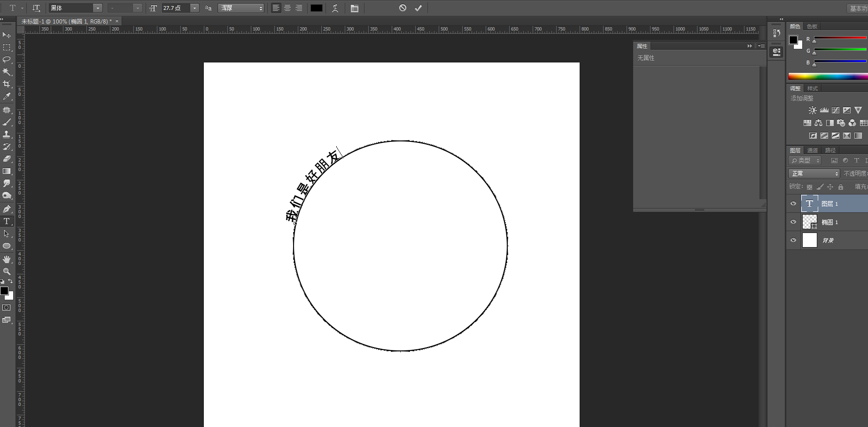Add a Levels adjustment
Image resolution: width=868 pixels, height=427 pixels.
824,110
